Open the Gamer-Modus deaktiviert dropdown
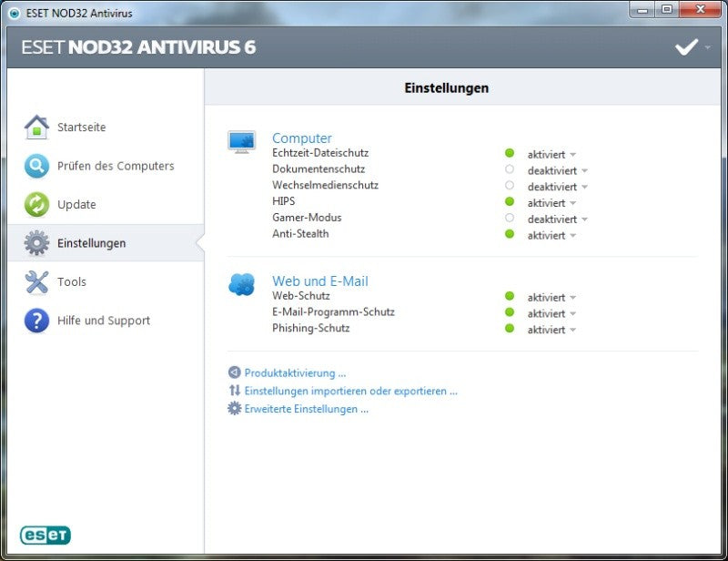This screenshot has width=728, height=561. coord(557,219)
